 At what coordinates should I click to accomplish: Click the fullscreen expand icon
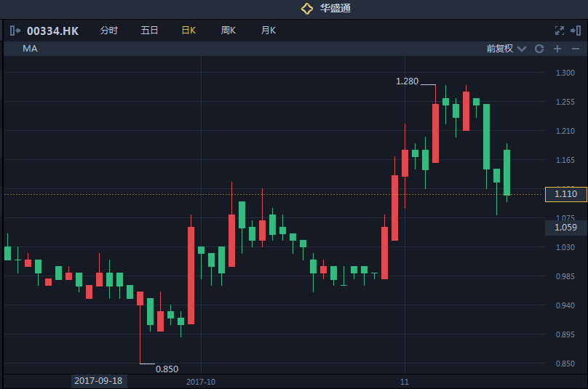(x=559, y=31)
